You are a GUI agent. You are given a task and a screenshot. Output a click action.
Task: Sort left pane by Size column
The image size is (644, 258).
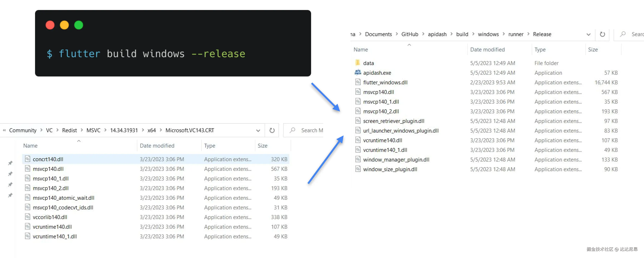pos(262,146)
